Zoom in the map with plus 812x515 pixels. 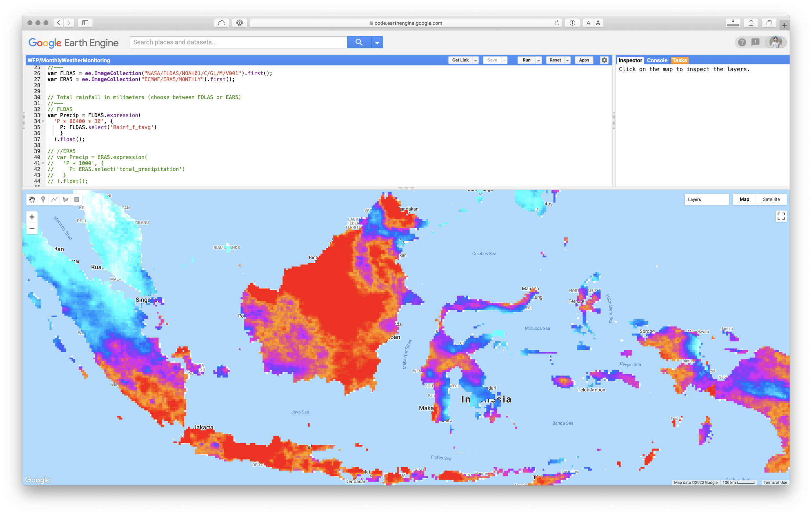32,217
